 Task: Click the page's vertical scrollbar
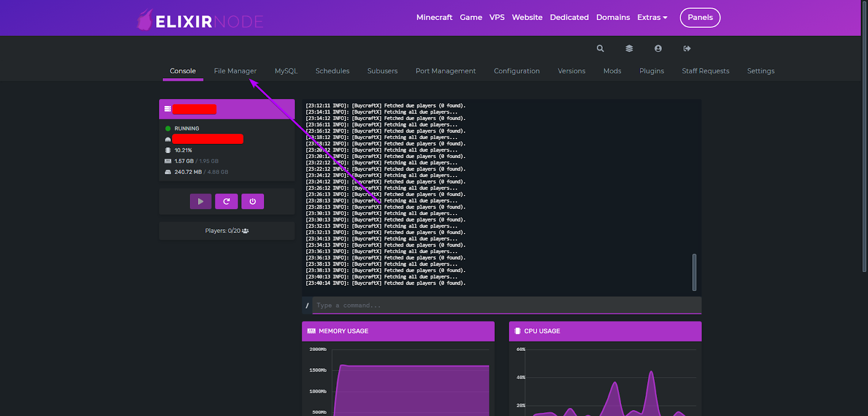(865, 136)
